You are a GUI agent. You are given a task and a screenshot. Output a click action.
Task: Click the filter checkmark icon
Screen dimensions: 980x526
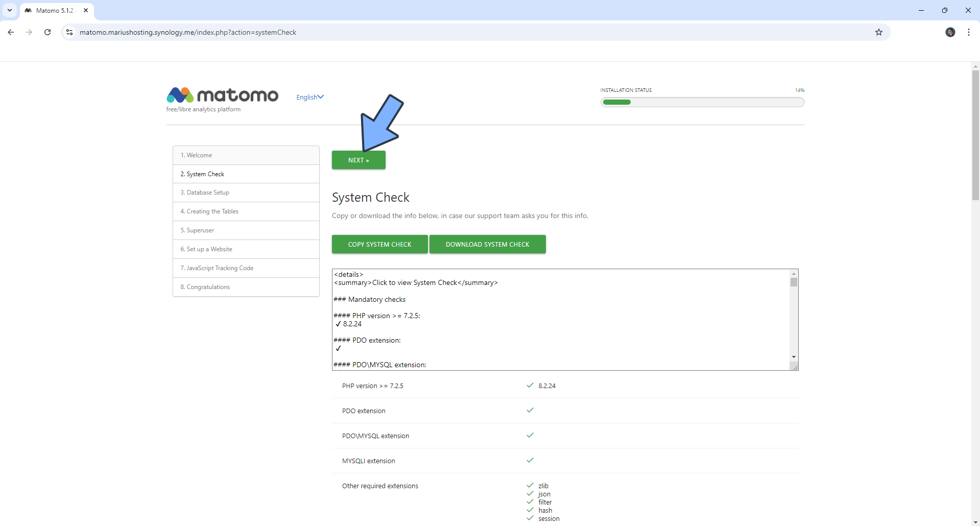(x=530, y=501)
